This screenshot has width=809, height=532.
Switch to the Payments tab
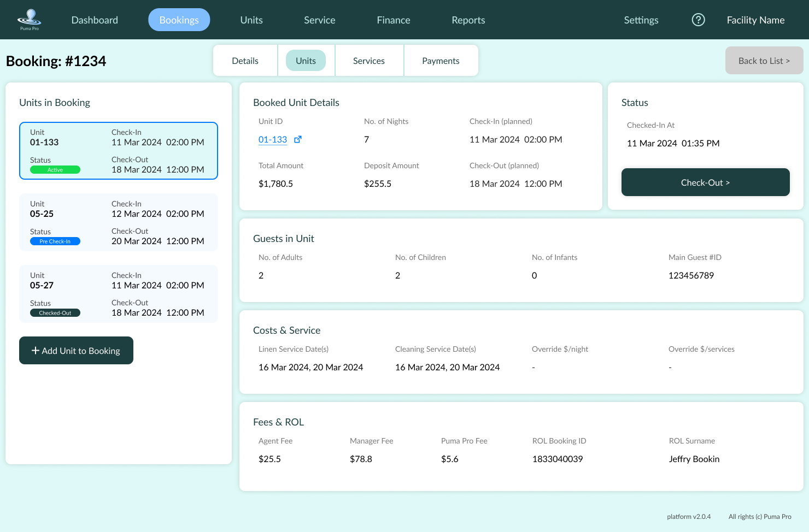[x=441, y=61]
